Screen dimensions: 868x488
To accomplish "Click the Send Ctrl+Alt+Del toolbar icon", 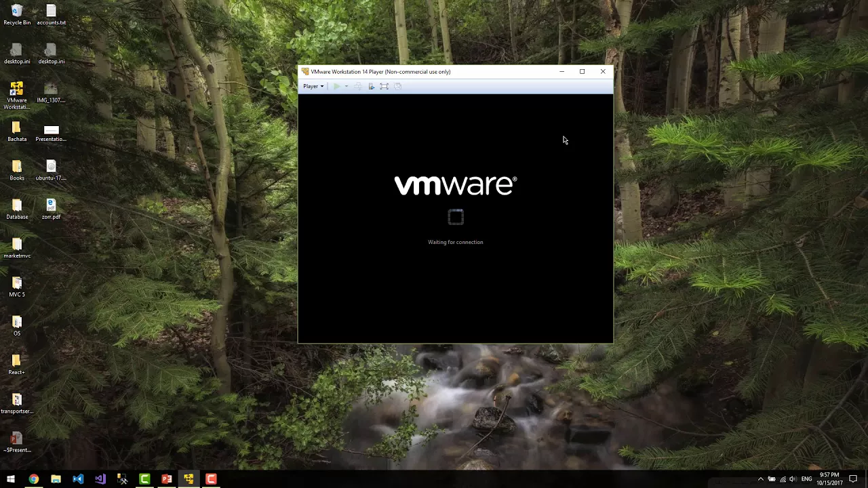I will tap(358, 86).
